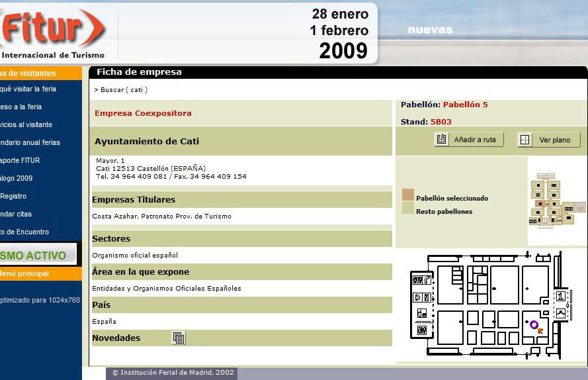Click 'ptimizado para 1024x768' text
This screenshot has width=588, height=380.
point(40,300)
